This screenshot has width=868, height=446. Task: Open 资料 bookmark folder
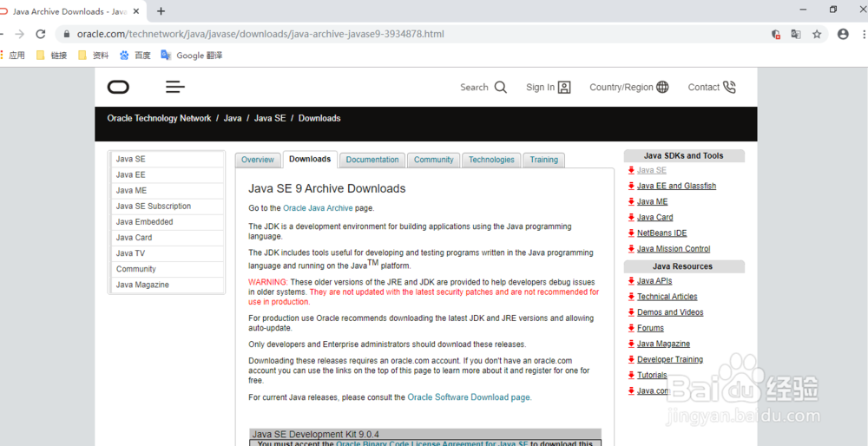tap(94, 56)
